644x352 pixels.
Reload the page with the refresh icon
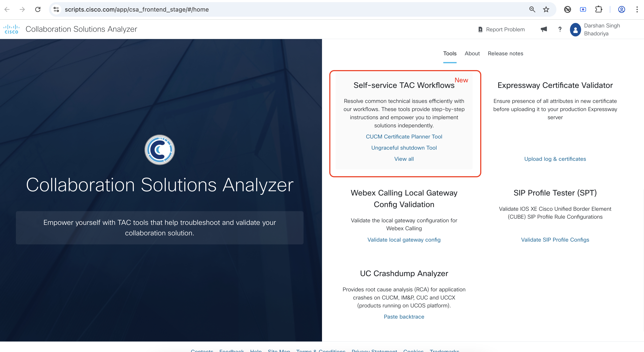pos(38,9)
